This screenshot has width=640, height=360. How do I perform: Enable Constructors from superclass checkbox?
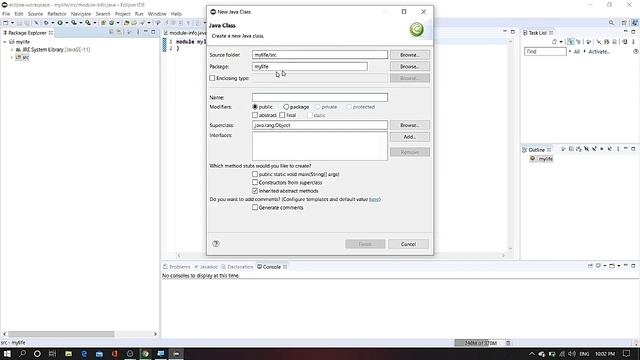point(255,182)
